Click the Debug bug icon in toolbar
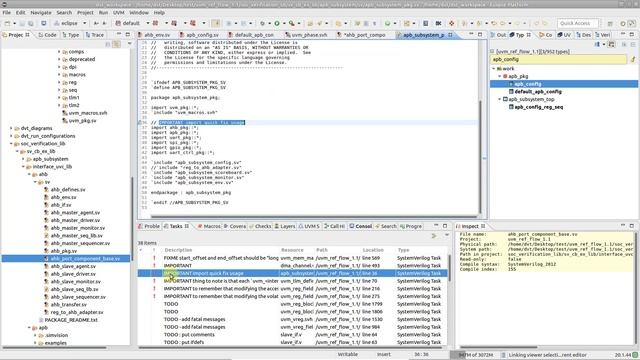The width and height of the screenshot is (640, 360). [x=262, y=23]
